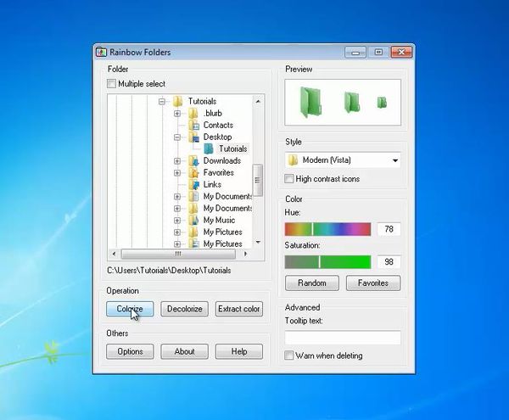Click the small green preview folder
The image size is (509, 420).
(x=382, y=102)
